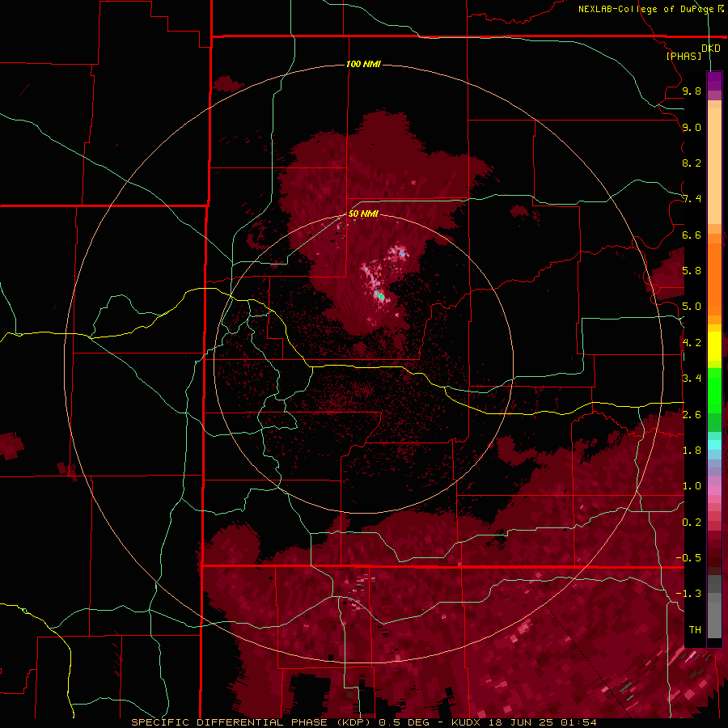Click the green high-KDP storm core pixel
The height and width of the screenshot is (728, 728).
tap(381, 296)
